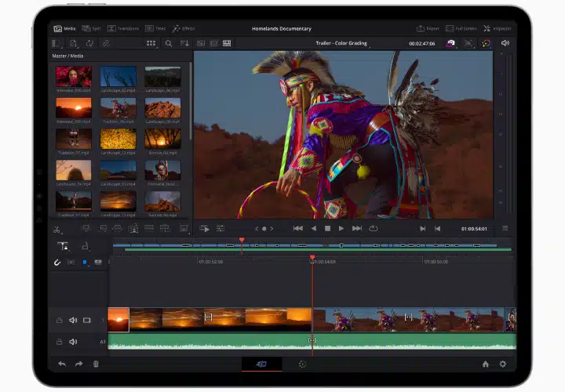Select Source Tape viewer mode
This screenshot has height=392, width=565.
coord(213,44)
